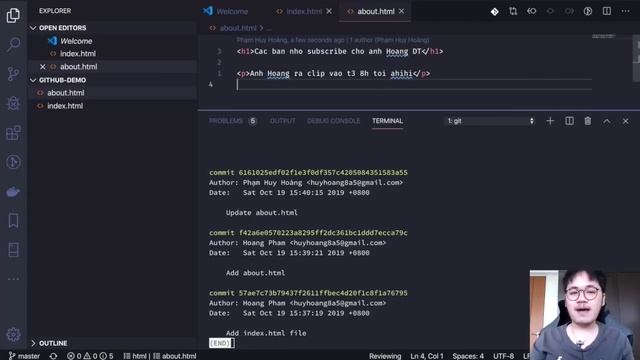Viewport: 640px width, 360px height.
Task: Open the Explorer view in activity bar
Action: [13, 16]
